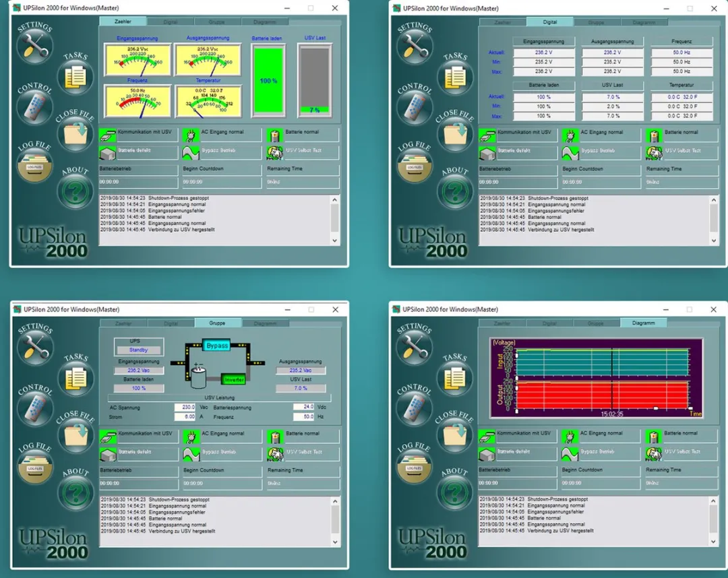Open Log File drawer icon, top-left window

pyautogui.click(x=35, y=166)
